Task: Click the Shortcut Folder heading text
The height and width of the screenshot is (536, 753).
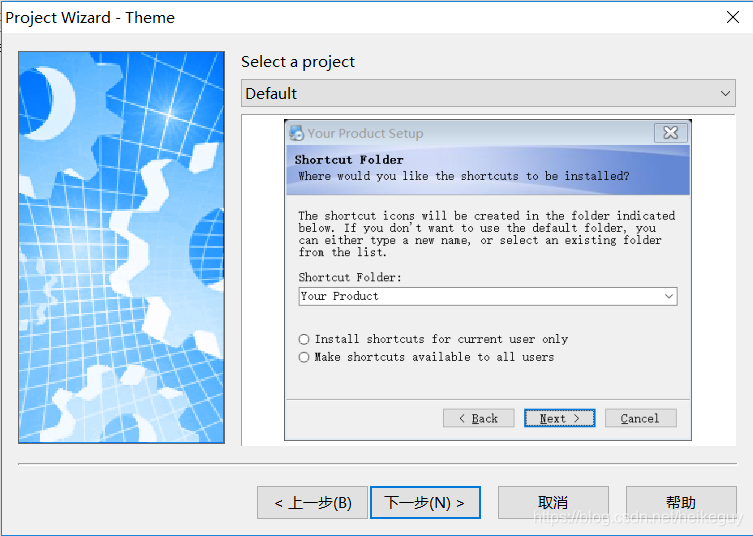Action: tap(349, 159)
